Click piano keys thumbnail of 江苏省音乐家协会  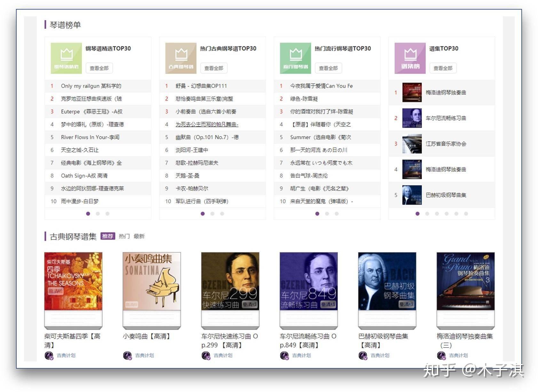(x=412, y=144)
